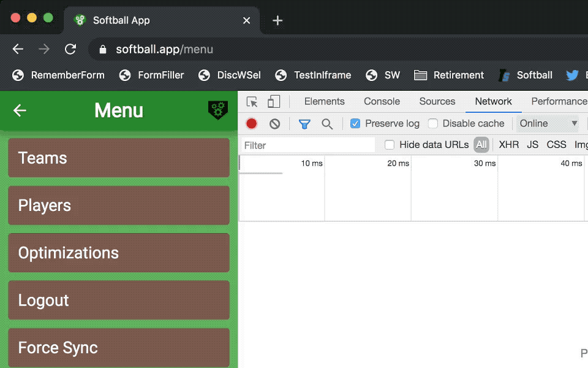Click the lock icon in address bar

pyautogui.click(x=103, y=50)
